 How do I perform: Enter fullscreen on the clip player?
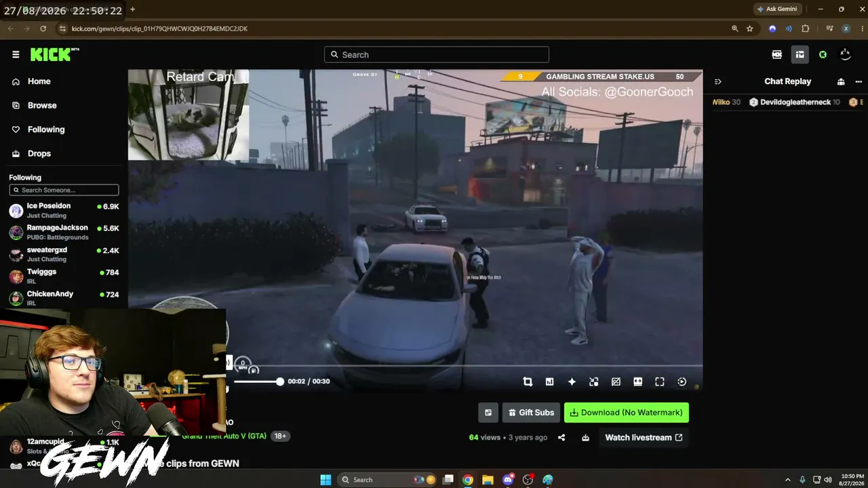pyautogui.click(x=659, y=382)
